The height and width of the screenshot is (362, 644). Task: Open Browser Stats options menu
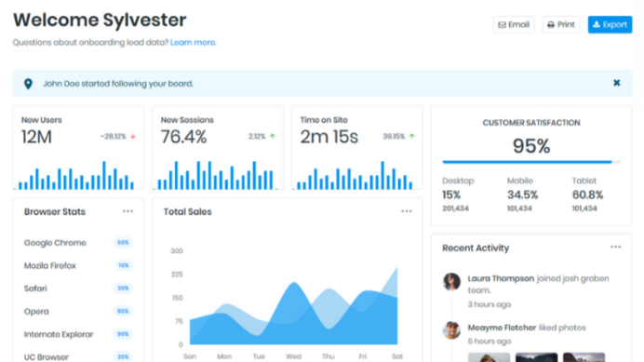127,211
